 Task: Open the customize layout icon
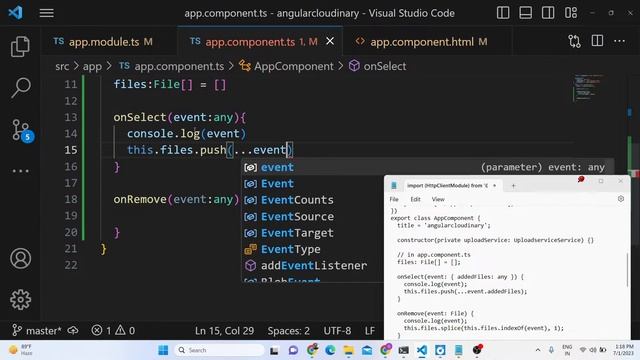point(571,13)
